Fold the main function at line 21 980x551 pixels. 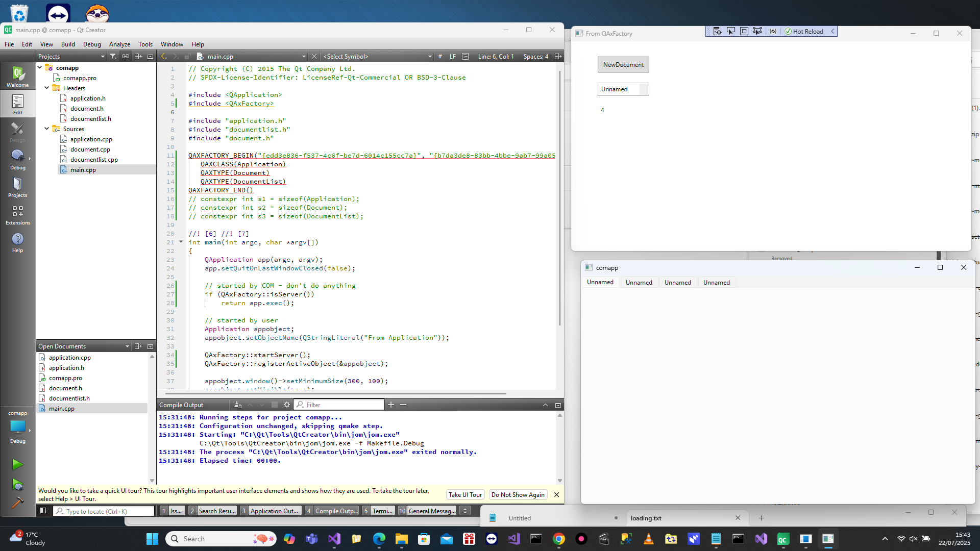coord(181,242)
